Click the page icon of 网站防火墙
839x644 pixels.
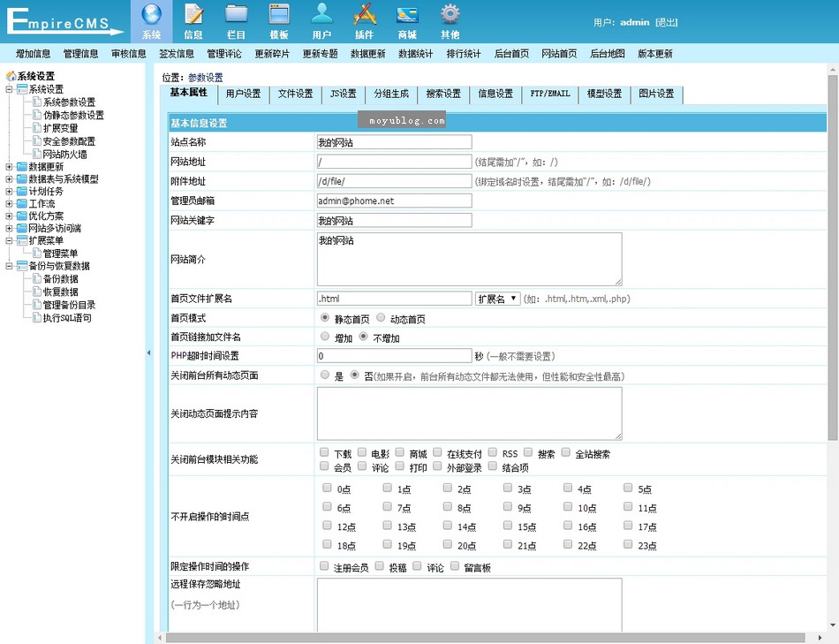(37, 154)
